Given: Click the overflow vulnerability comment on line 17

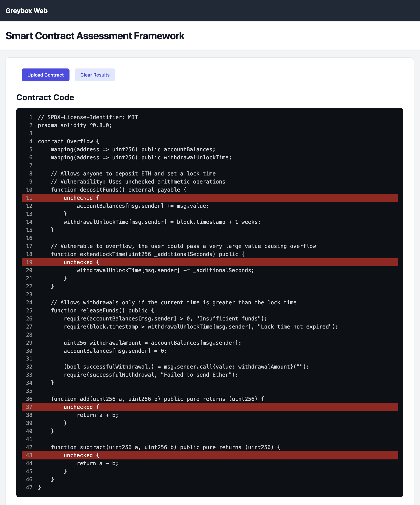Looking at the screenshot, I should (x=184, y=246).
